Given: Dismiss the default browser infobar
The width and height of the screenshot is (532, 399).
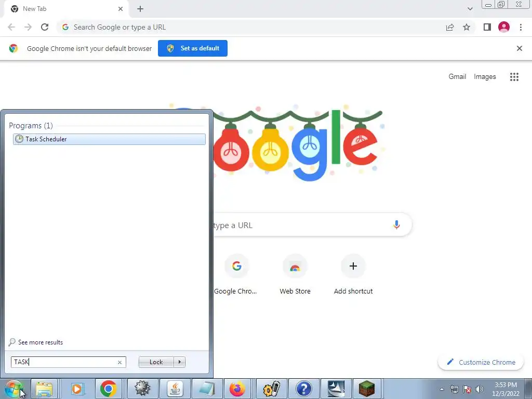Looking at the screenshot, I should [x=519, y=48].
